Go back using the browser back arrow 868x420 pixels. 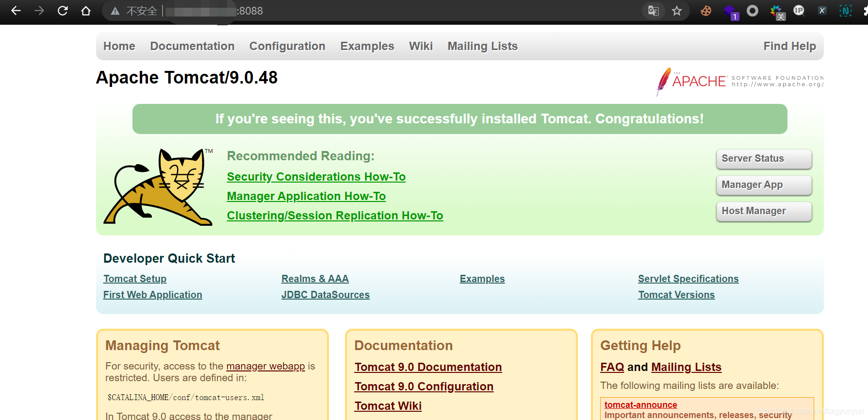[16, 11]
